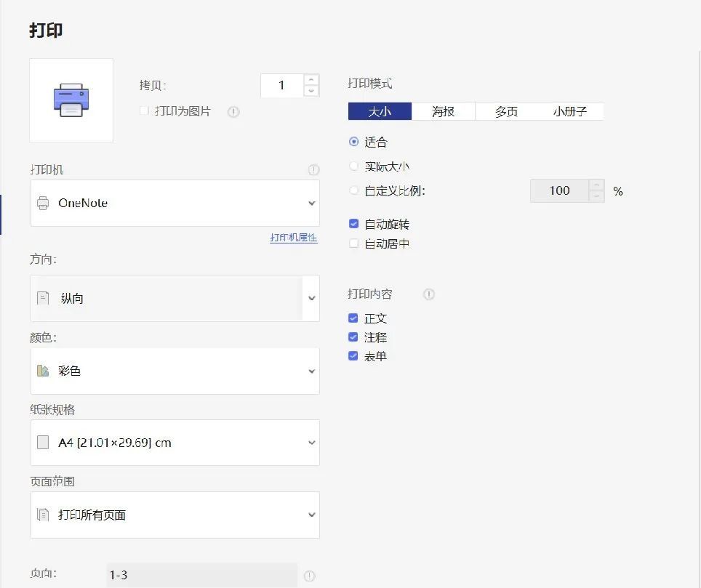The image size is (701, 588).
Task: Select the 实际大小 radio button
Action: (353, 166)
